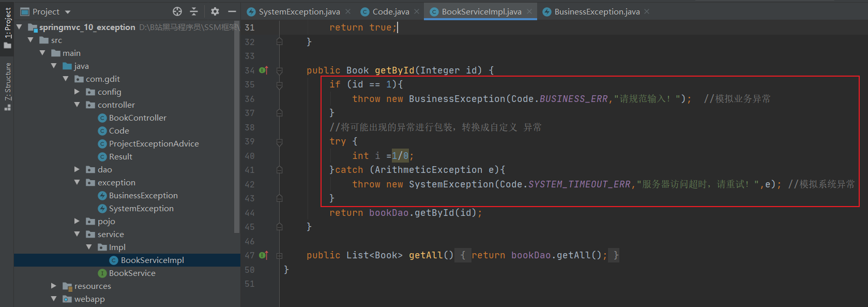Collapse the springmvc_10_exception project root

point(20,27)
